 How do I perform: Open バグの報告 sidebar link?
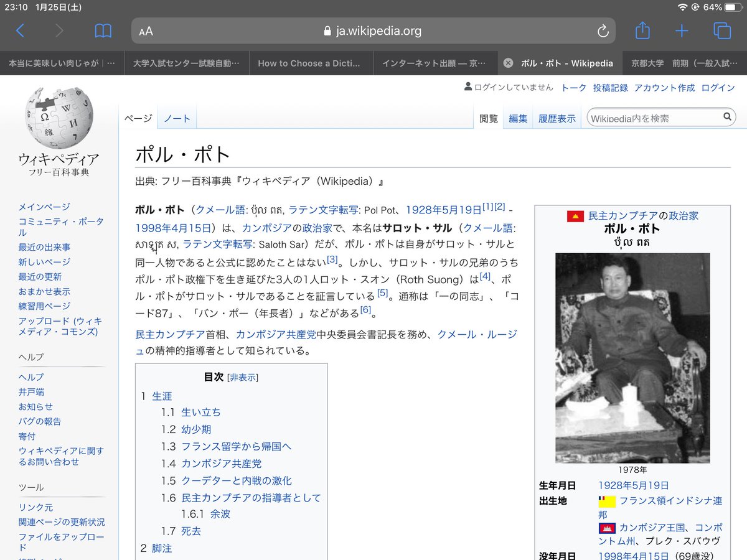(40, 421)
